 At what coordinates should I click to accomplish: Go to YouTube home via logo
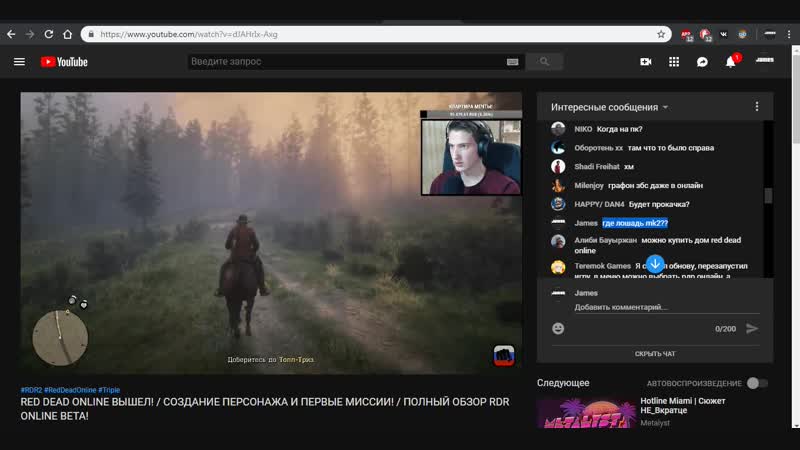[x=64, y=62]
